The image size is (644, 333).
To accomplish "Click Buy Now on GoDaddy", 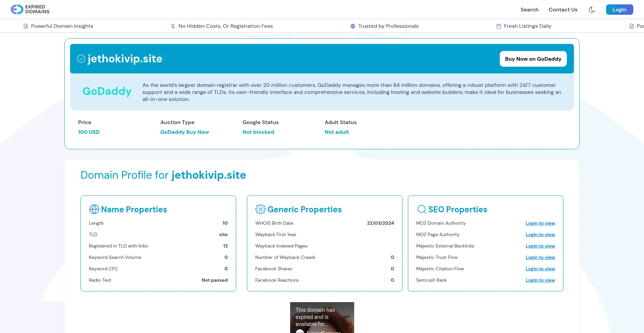I will [533, 59].
